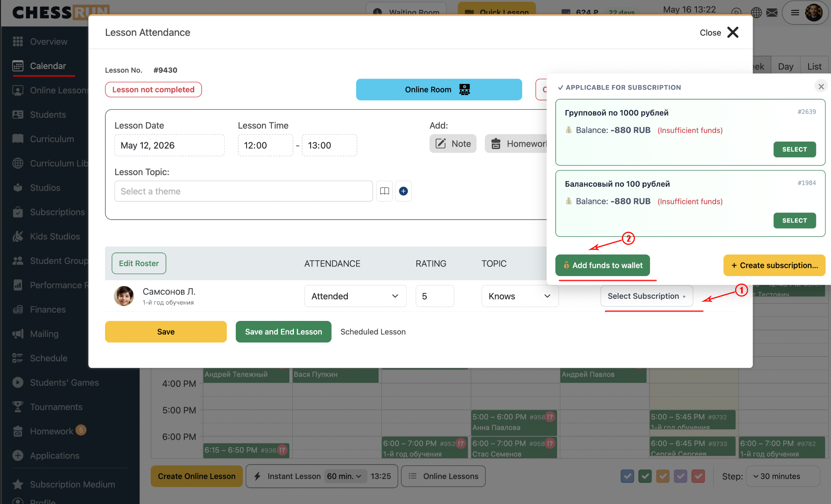The width and height of the screenshot is (831, 504).
Task: Open the mail envelope icon
Action: [772, 12]
